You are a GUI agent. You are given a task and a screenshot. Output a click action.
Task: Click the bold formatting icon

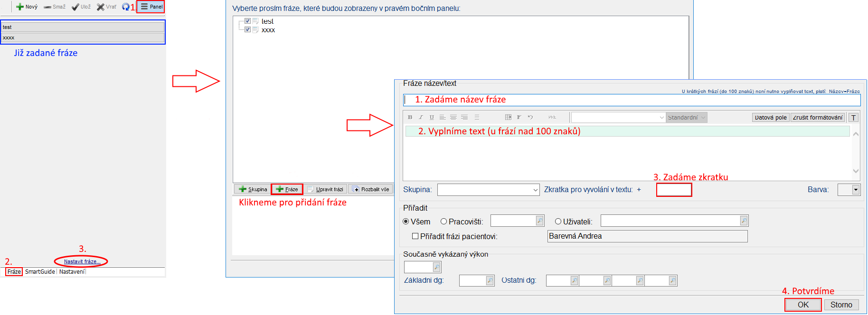[410, 117]
